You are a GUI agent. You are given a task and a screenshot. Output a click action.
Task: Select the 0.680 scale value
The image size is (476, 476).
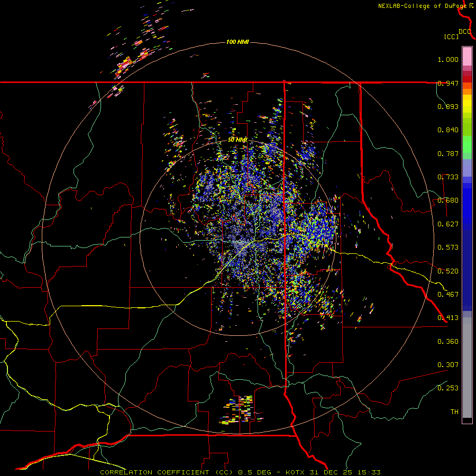click(x=448, y=200)
